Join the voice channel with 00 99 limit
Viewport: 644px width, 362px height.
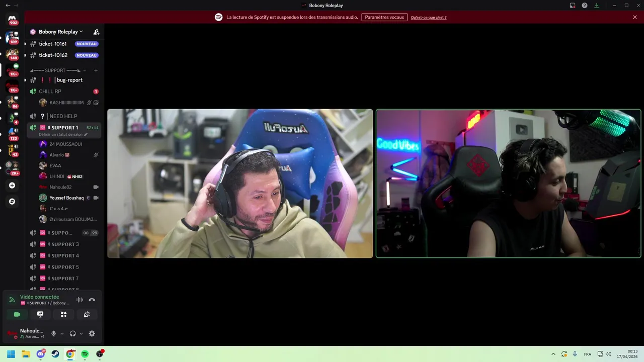(64, 233)
